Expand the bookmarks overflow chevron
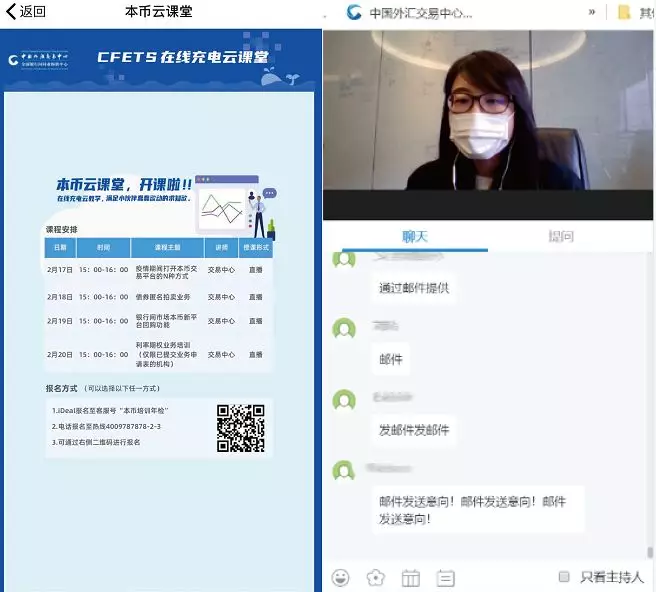The width and height of the screenshot is (656, 592). pyautogui.click(x=592, y=12)
